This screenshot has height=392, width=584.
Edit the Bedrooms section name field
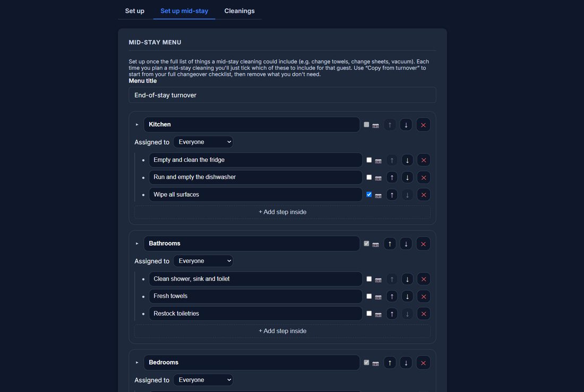point(252,362)
